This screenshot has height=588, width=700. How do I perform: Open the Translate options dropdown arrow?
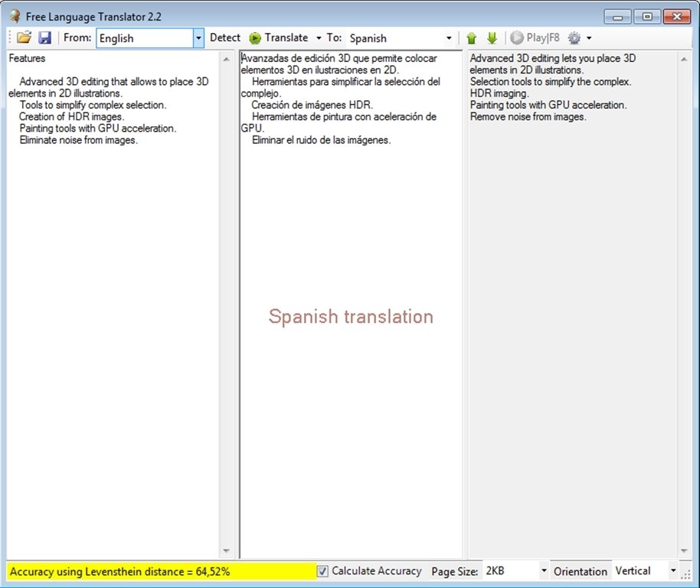click(x=319, y=38)
